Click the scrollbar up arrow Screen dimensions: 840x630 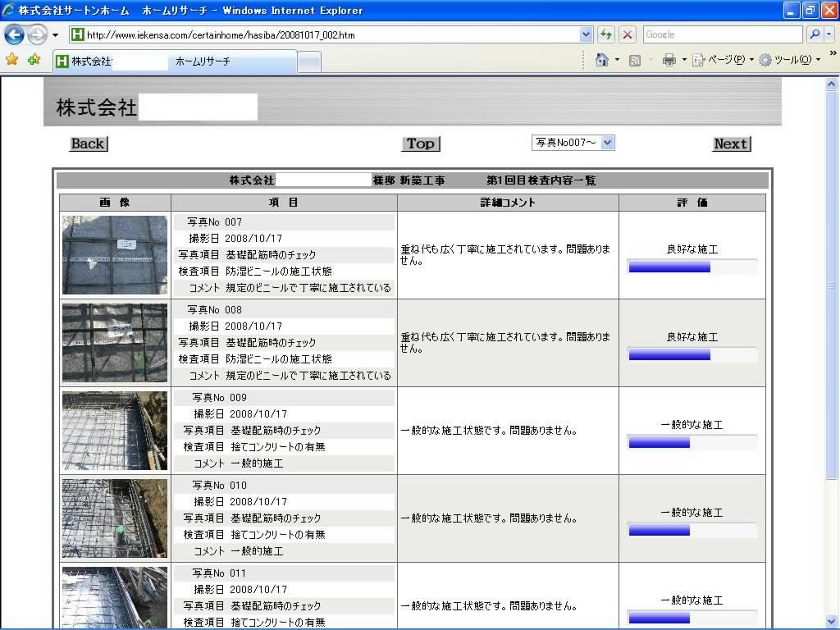[x=832, y=84]
